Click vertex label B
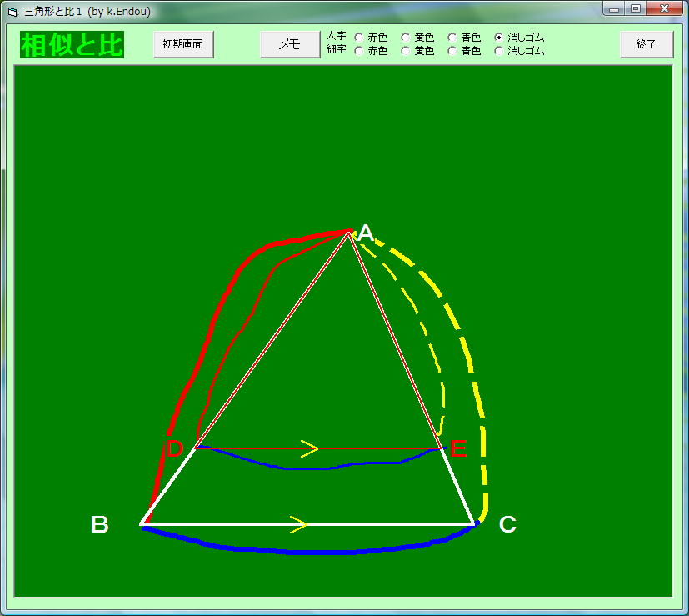 point(100,524)
